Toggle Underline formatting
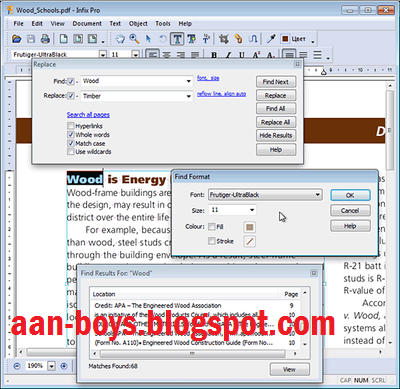This screenshot has height=389, width=400. point(242,55)
